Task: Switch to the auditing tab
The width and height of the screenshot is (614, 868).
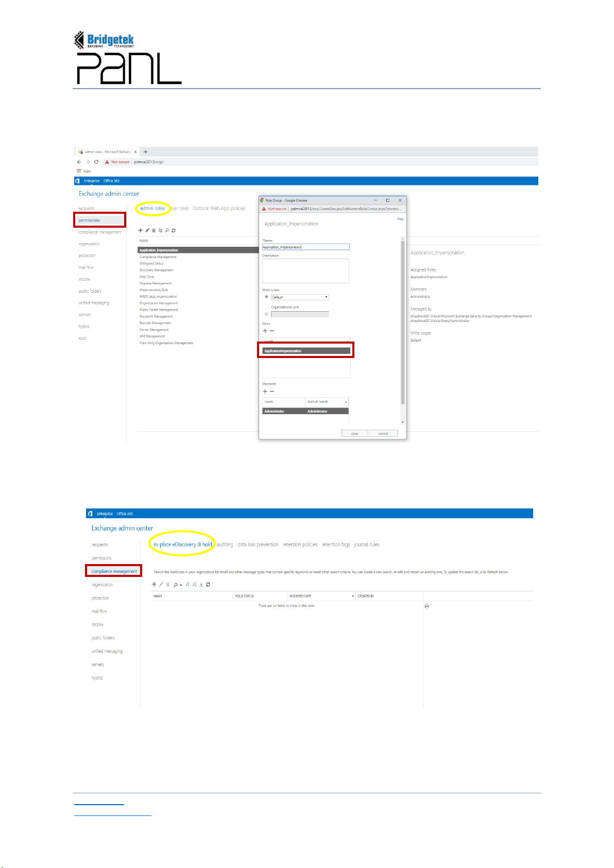Action: coord(225,544)
